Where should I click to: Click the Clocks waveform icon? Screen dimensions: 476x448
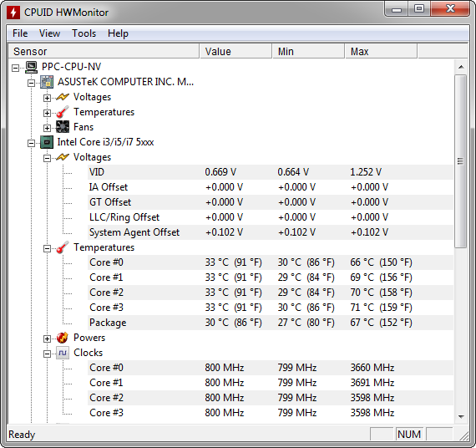(63, 353)
